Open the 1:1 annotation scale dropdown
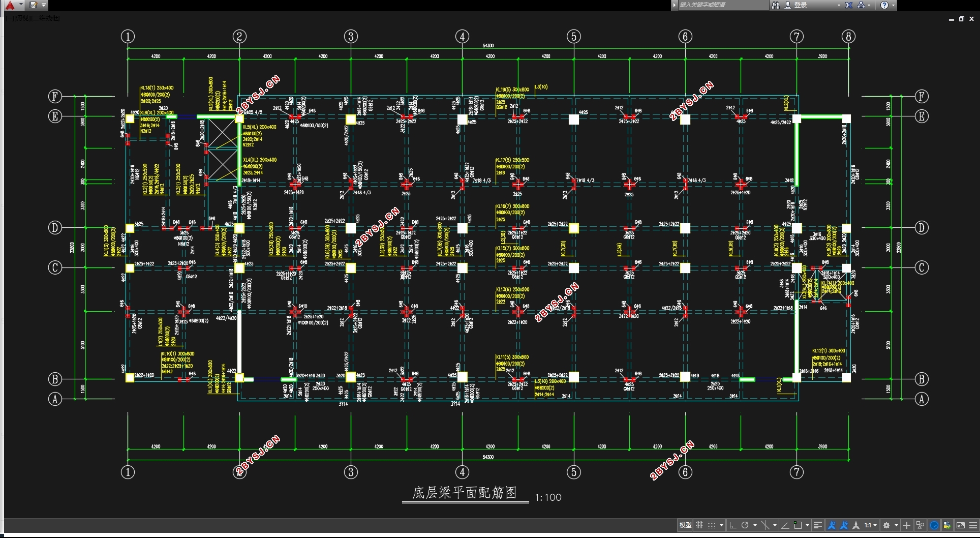This screenshot has width=980, height=538. click(871, 525)
